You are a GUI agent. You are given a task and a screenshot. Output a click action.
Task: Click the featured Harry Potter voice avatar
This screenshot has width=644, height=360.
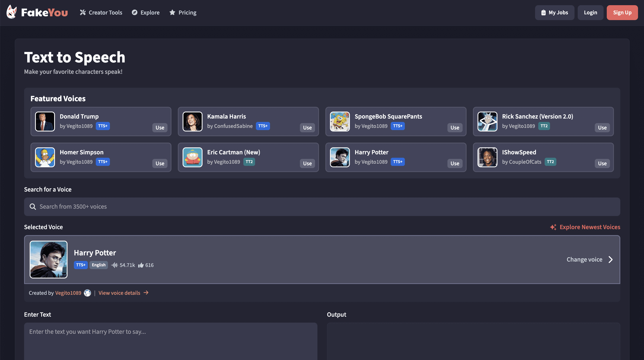(340, 158)
